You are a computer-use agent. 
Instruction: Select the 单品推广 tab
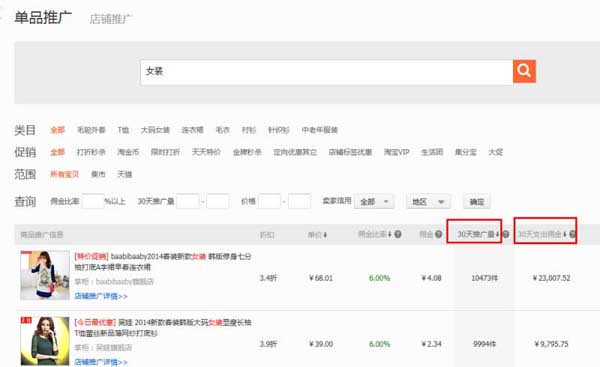coord(43,18)
